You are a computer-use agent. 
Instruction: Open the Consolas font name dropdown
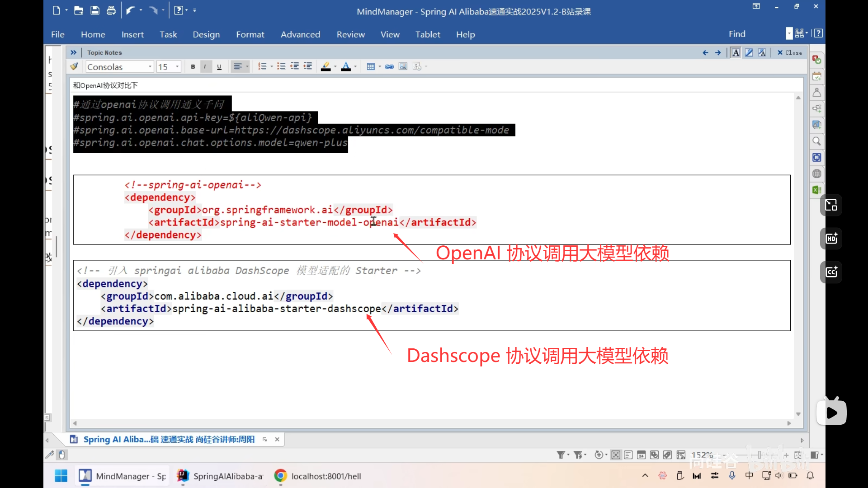pyautogui.click(x=150, y=67)
